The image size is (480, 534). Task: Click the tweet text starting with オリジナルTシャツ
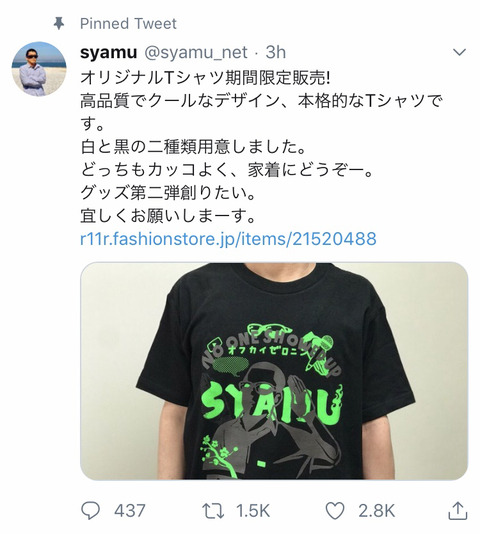205,78
